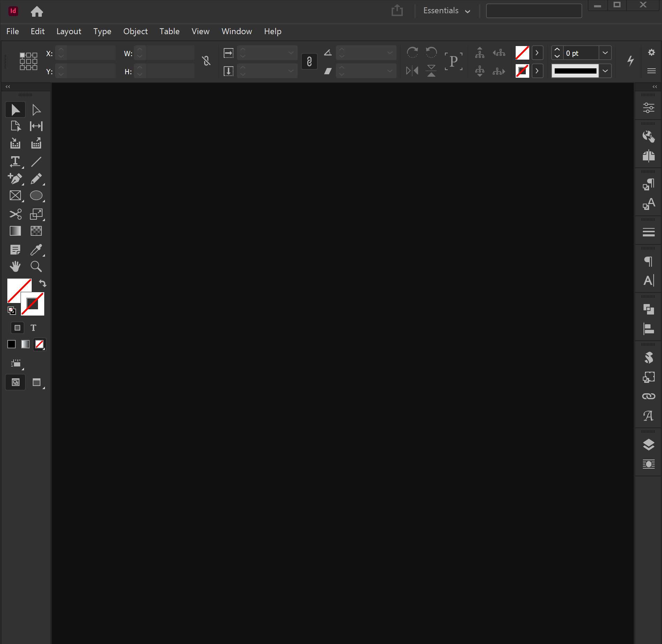Open the Character Styles panel
This screenshot has width=662, height=644.
point(648,204)
